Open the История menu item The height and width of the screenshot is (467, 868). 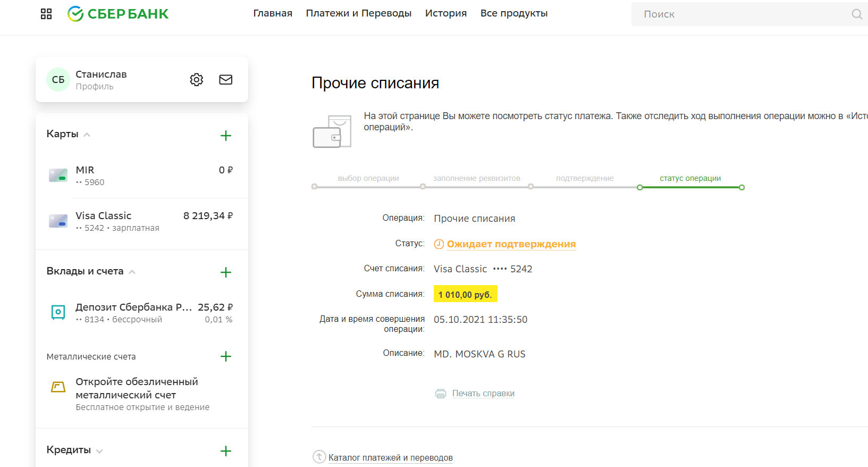(446, 13)
